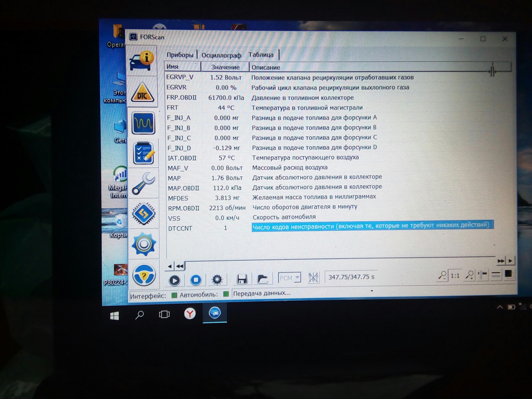Click the Значение column header

coord(225,67)
